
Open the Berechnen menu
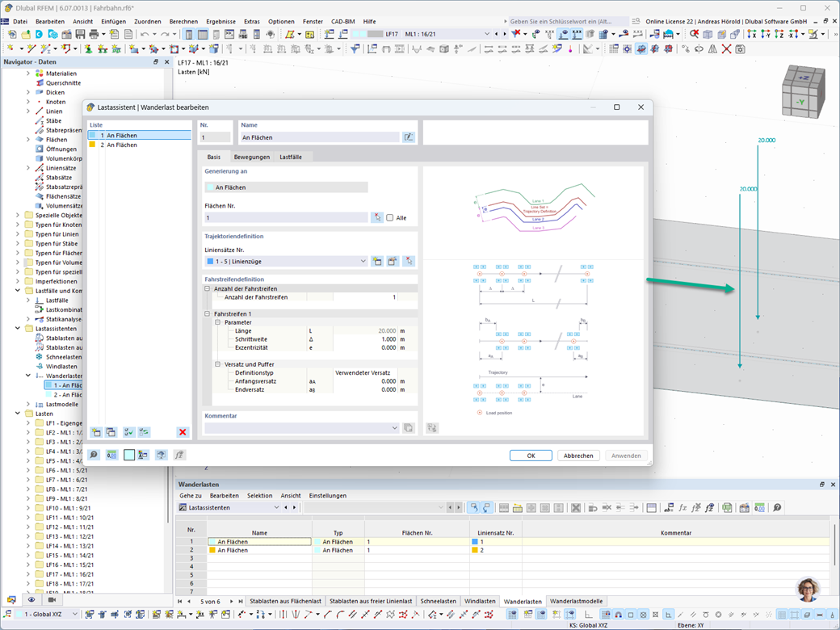(183, 22)
